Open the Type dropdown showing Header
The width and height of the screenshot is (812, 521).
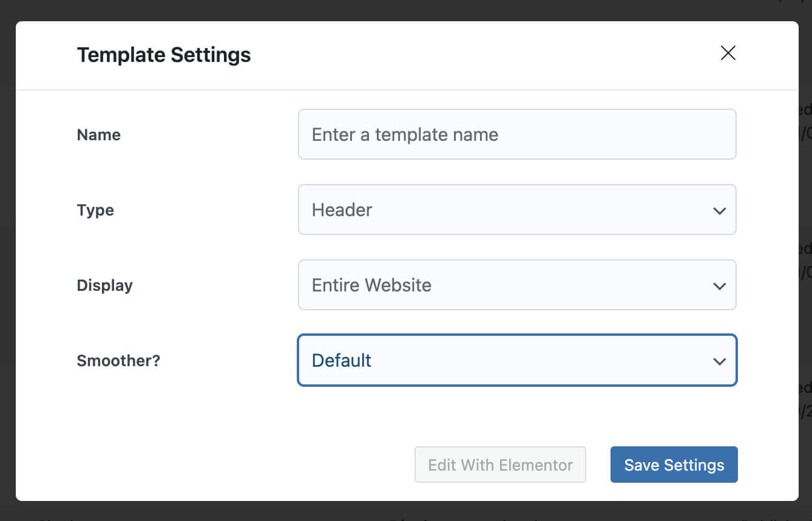tap(516, 209)
